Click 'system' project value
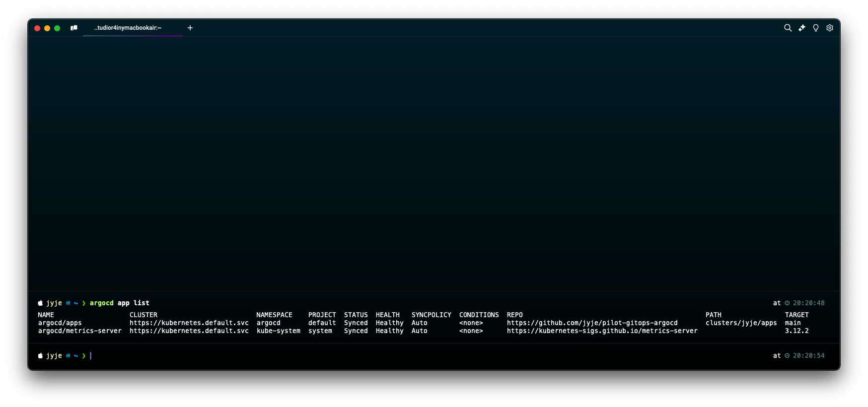The height and width of the screenshot is (407, 868). click(x=320, y=331)
